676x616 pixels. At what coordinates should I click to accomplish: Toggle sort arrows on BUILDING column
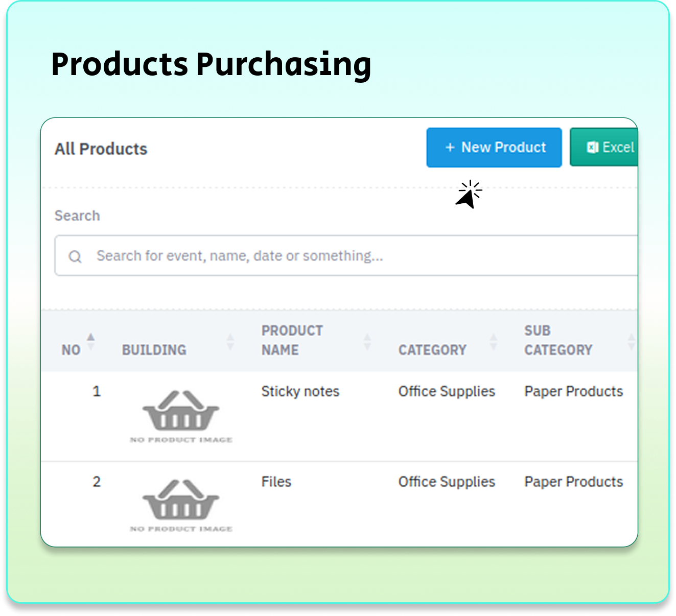[x=230, y=341]
